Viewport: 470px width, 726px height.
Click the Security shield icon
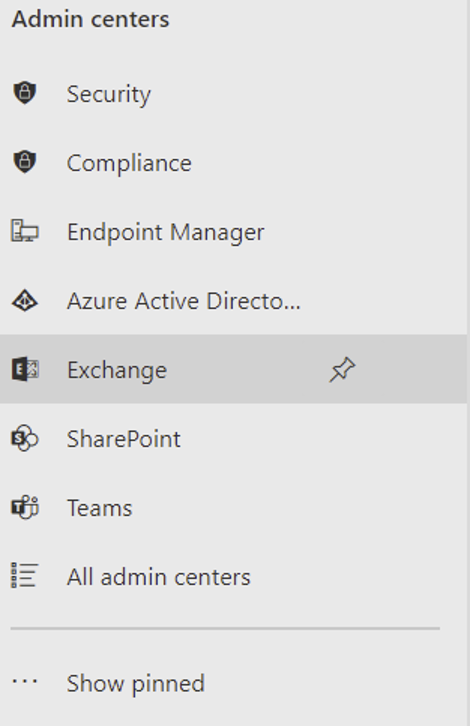point(25,93)
